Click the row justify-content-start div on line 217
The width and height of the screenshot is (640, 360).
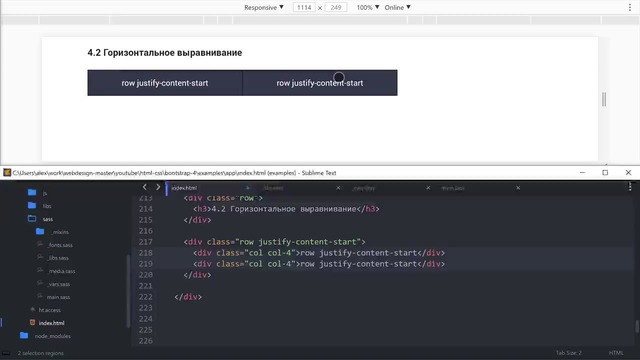pos(274,242)
